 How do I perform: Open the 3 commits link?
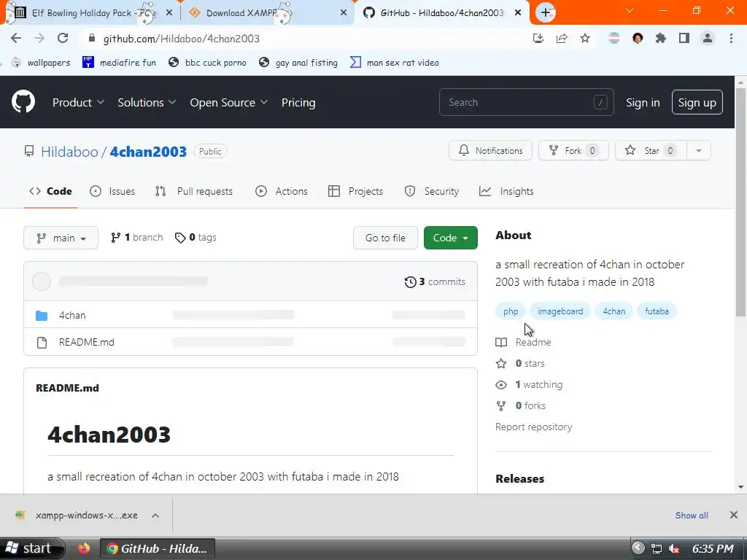[435, 282]
